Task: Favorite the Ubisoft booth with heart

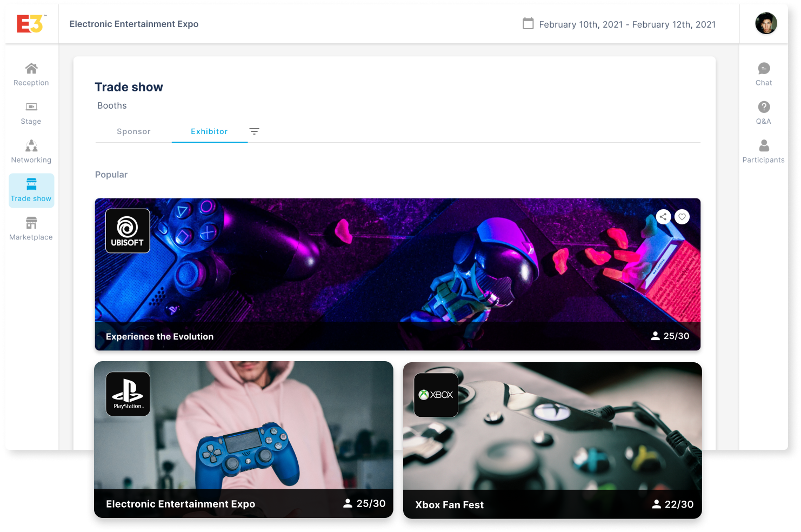Action: point(682,217)
